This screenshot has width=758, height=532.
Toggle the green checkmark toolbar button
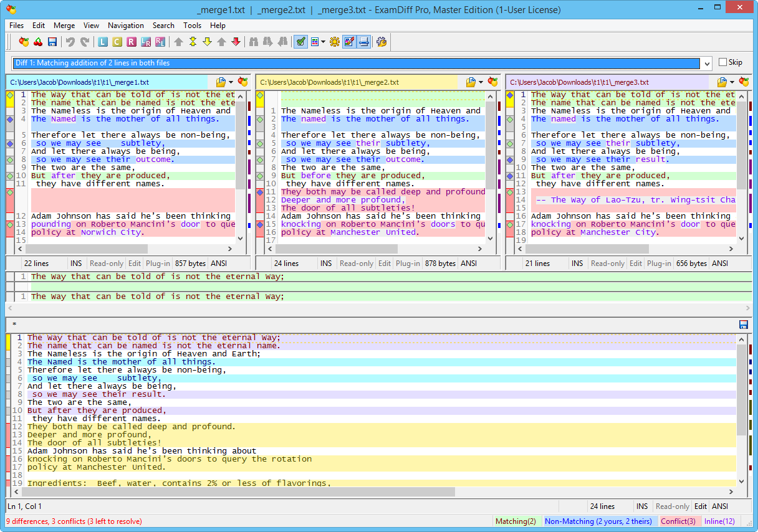pos(301,42)
